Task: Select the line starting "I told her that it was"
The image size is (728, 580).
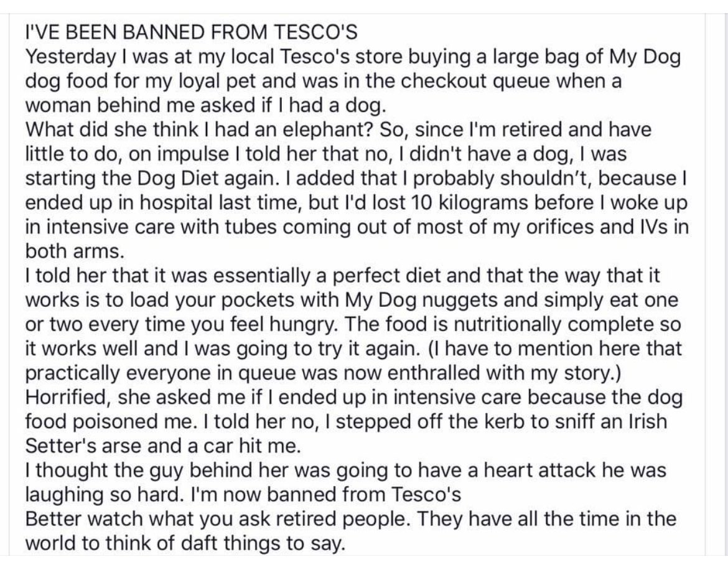Action: 343,276
